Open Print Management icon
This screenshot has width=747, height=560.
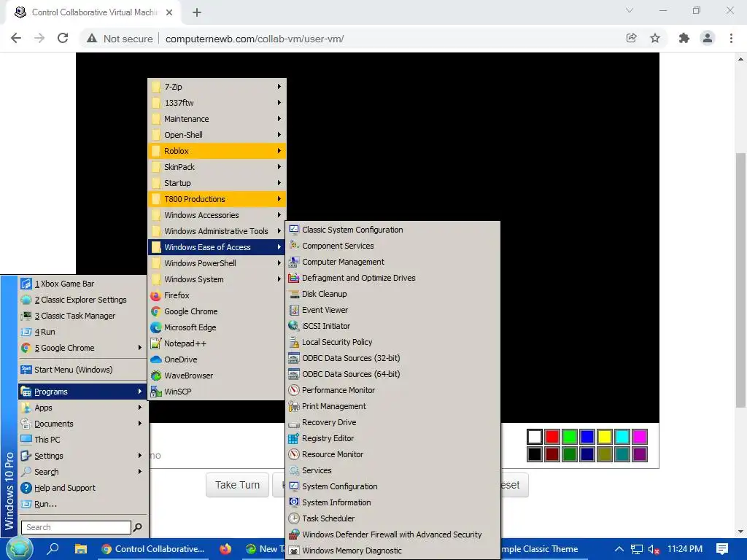294,406
